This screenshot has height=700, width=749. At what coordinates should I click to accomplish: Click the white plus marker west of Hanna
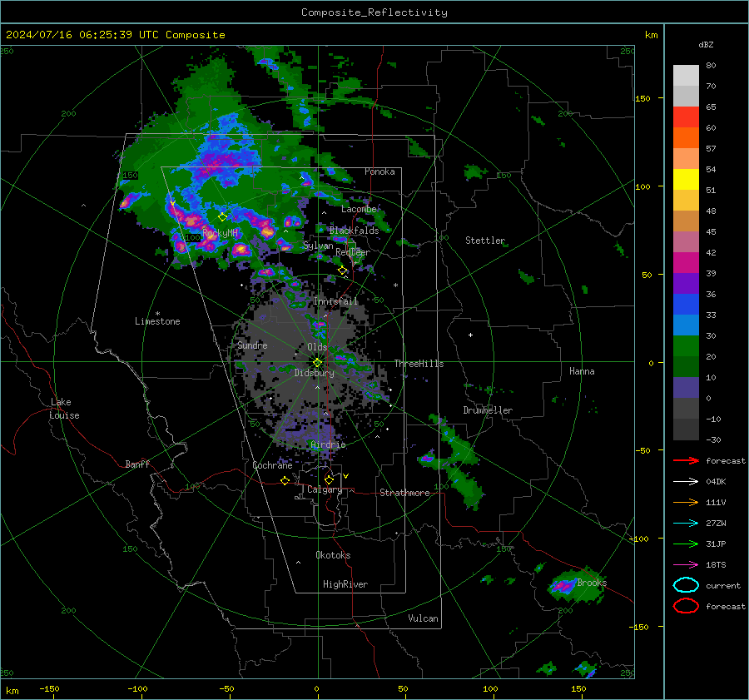pos(470,335)
